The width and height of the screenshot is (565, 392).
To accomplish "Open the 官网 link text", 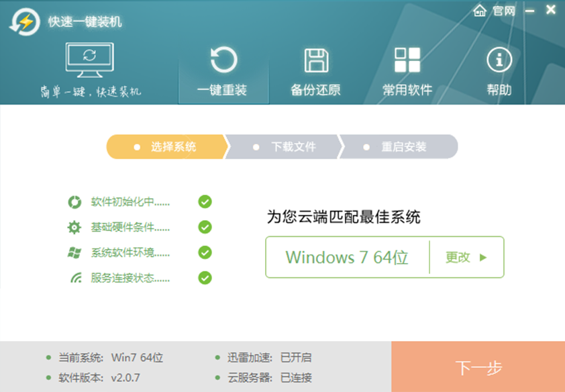I will tap(504, 11).
